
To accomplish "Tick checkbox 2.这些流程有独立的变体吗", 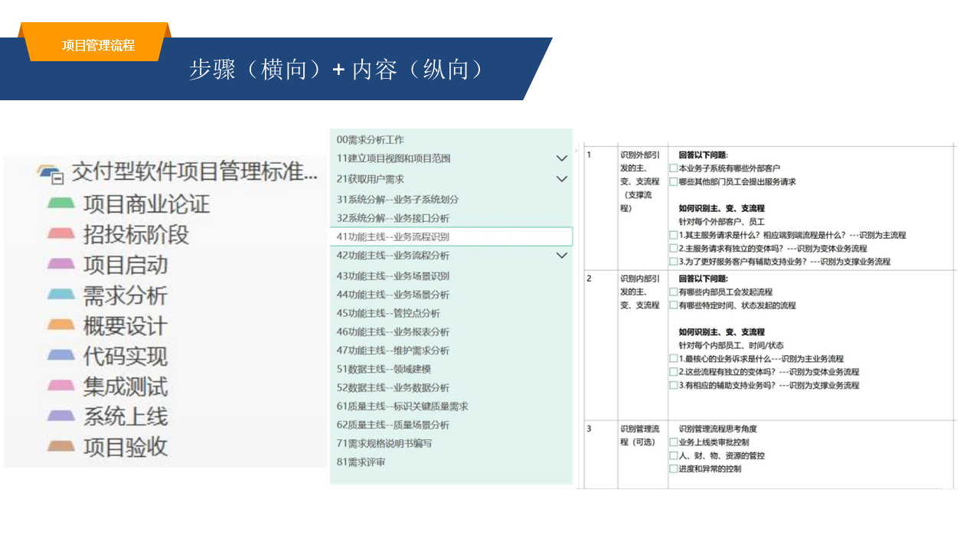I will coord(673,372).
